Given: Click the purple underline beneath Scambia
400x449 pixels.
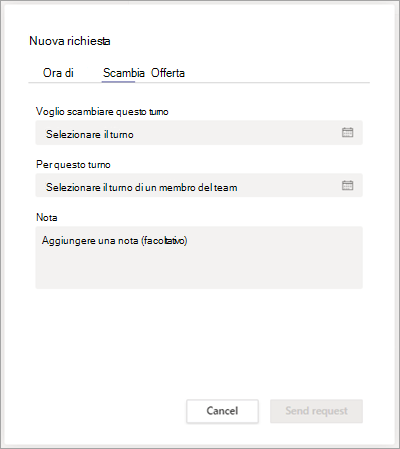Looking at the screenshot, I should point(118,81).
